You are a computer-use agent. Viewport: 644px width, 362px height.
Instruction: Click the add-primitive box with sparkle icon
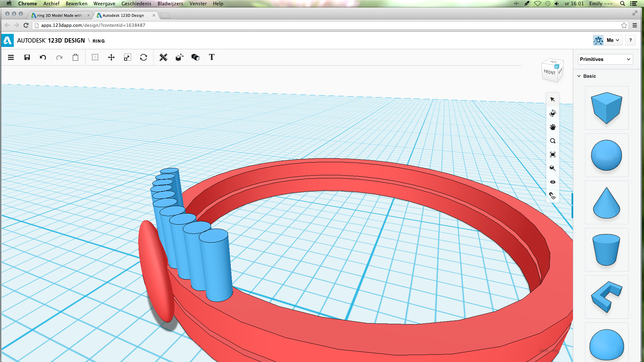pyautogui.click(x=179, y=57)
